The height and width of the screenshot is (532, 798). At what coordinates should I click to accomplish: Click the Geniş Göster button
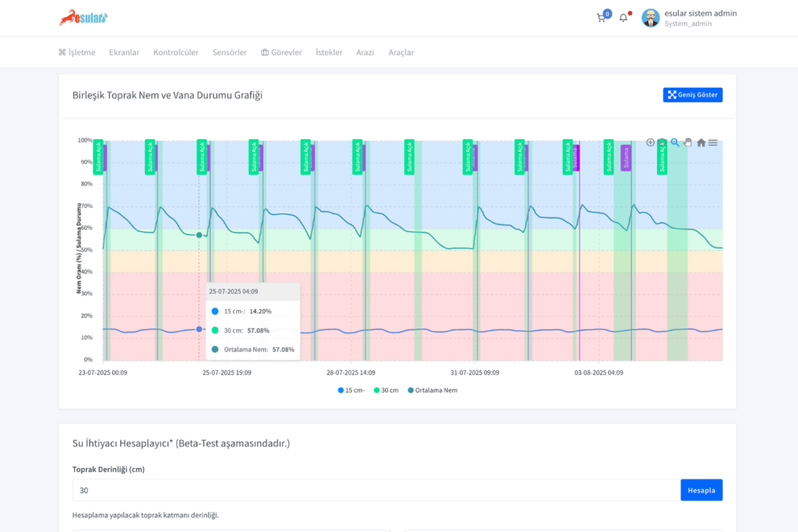(x=693, y=95)
